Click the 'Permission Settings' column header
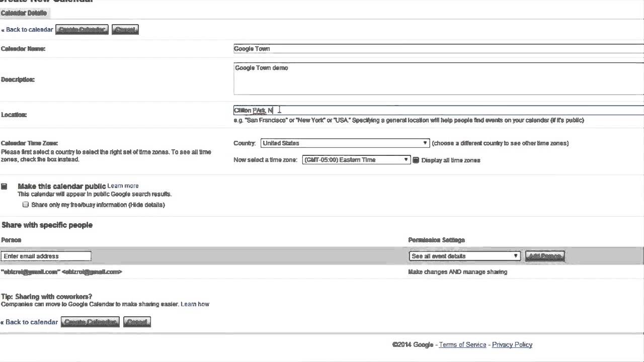 tap(437, 240)
